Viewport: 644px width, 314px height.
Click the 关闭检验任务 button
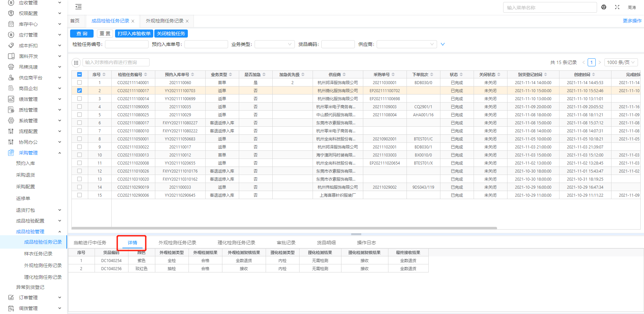tap(171, 34)
